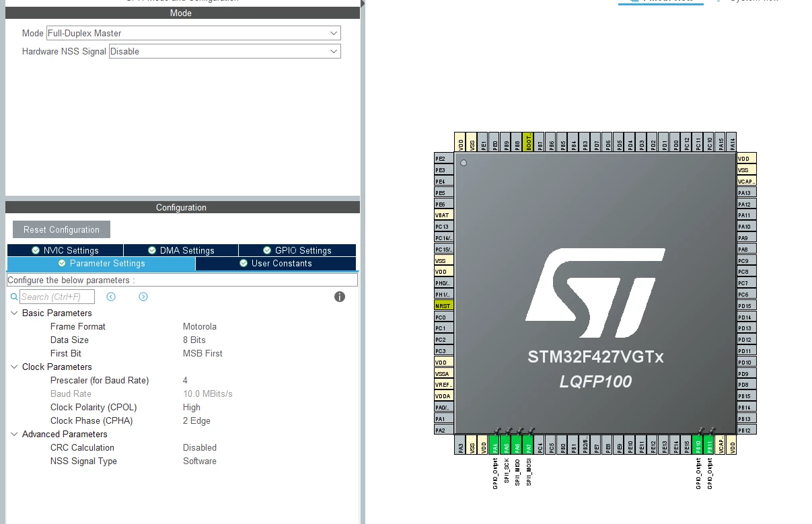Viewport: 812px width, 524px height.
Task: Click the Reset Configuration button
Action: [x=61, y=229]
